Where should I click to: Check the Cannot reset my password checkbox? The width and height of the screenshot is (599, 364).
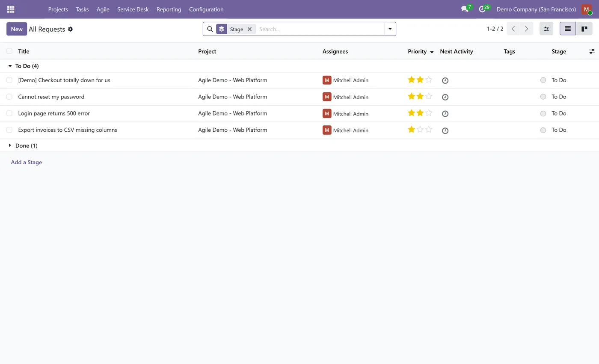9,97
